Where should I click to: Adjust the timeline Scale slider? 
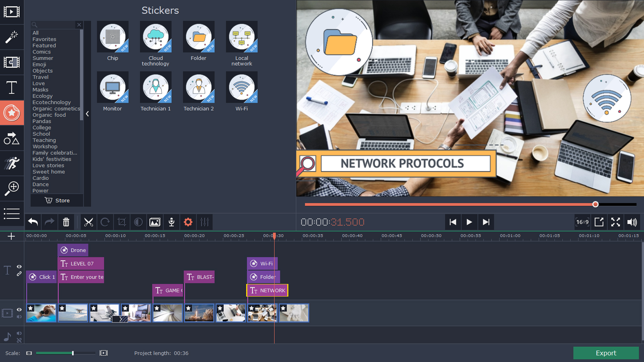coord(72,353)
